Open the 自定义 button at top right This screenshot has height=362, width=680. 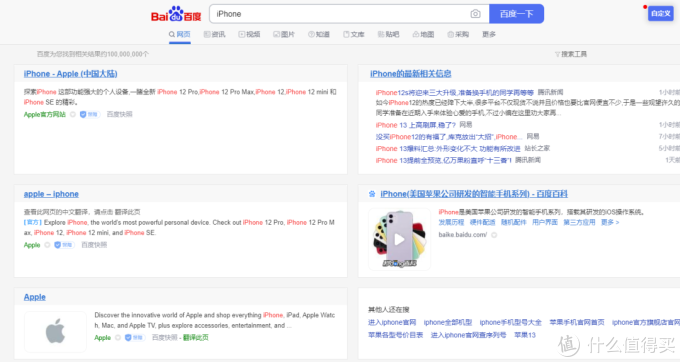click(x=660, y=13)
